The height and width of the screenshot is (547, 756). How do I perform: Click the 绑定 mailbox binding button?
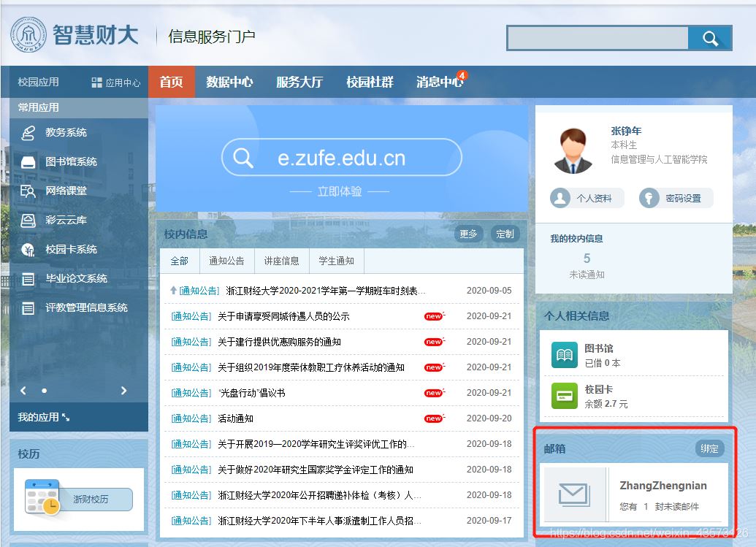pos(709,449)
